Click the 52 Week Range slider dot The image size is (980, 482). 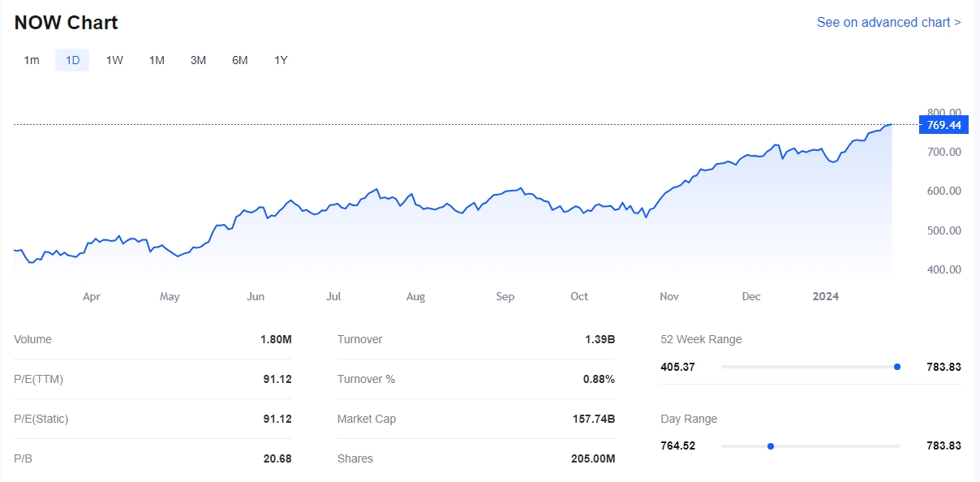click(896, 367)
